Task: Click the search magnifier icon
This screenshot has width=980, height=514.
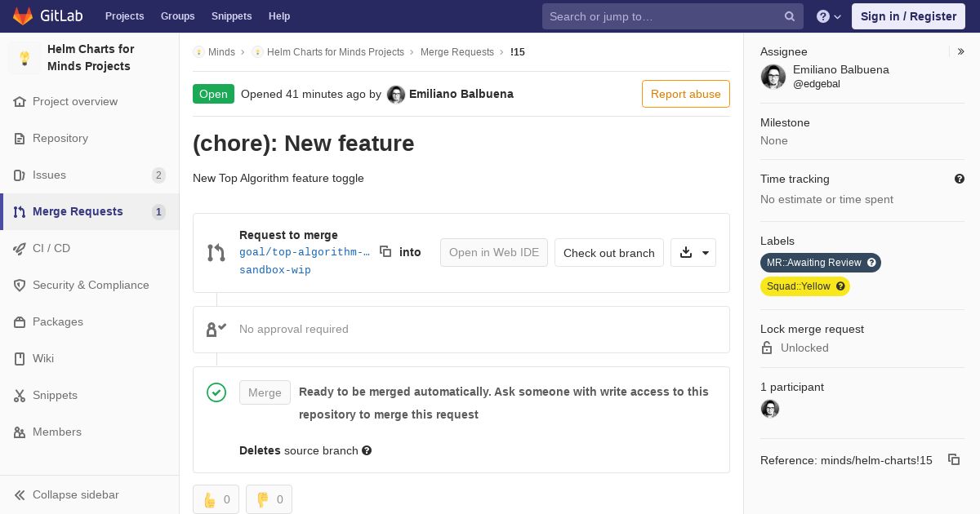Action: point(790,16)
